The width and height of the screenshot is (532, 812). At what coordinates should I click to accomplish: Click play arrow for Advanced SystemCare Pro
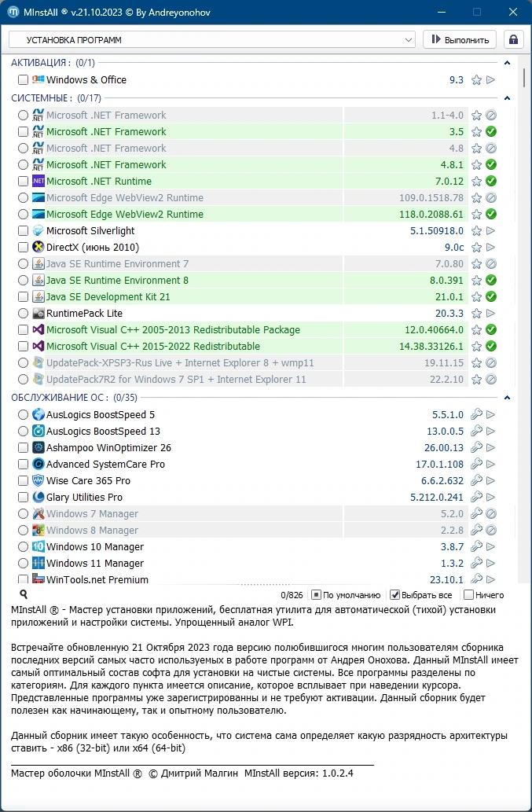click(491, 465)
